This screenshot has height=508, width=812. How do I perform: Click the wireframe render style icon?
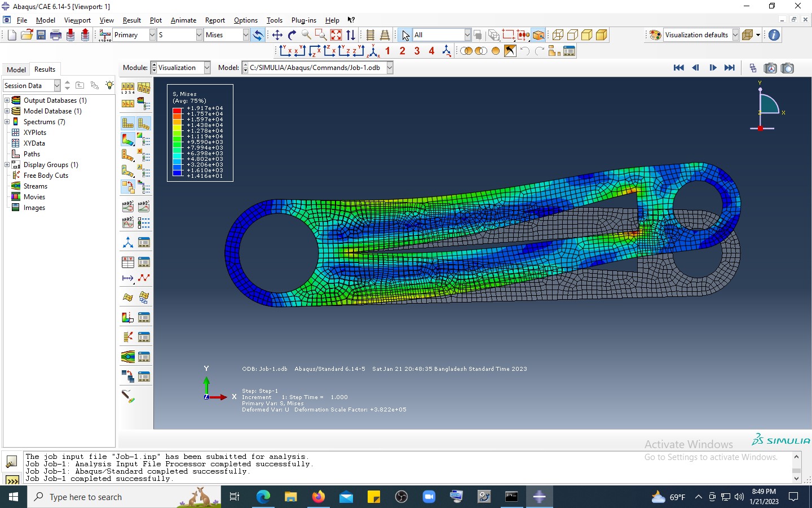[x=558, y=35]
